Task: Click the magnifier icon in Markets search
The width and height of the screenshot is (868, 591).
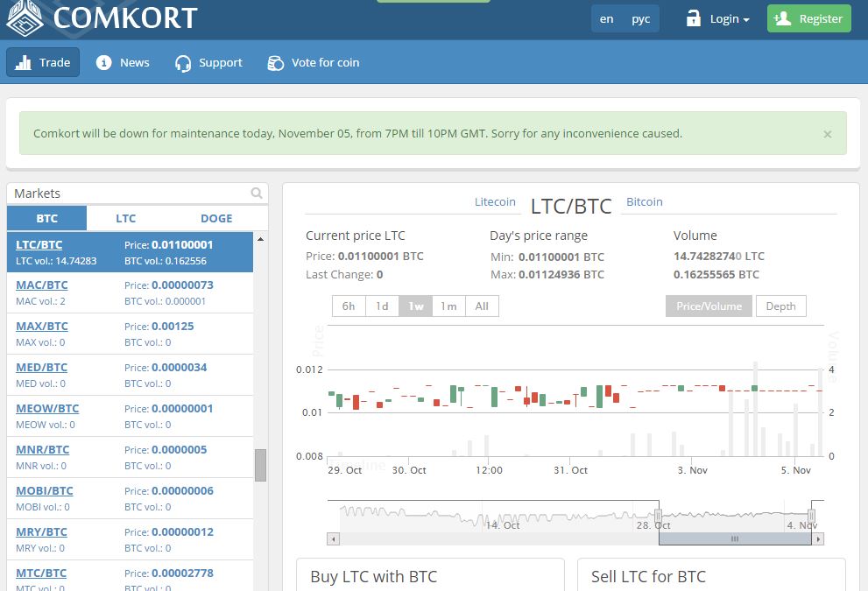Action: [x=257, y=193]
